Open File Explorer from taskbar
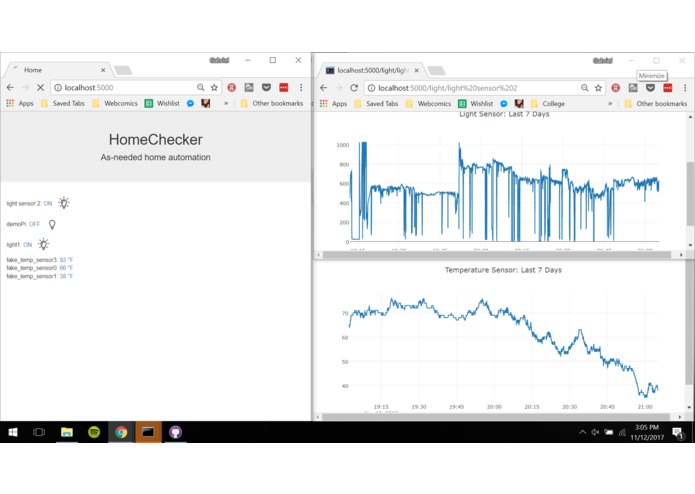Viewport: 695px width, 494px height. click(x=66, y=432)
